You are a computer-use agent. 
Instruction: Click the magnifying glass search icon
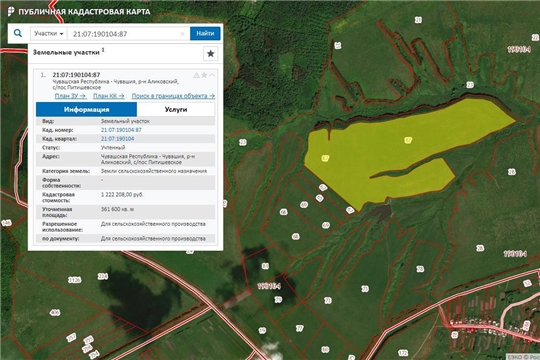(x=18, y=33)
